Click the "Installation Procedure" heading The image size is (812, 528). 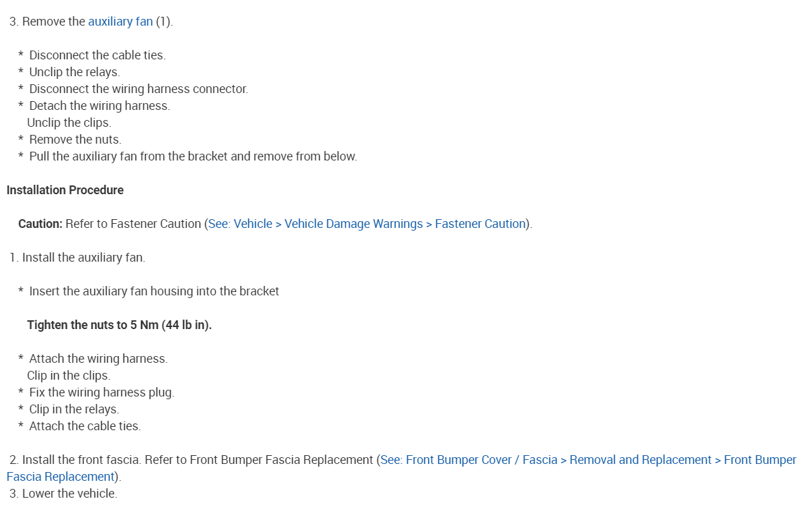(x=65, y=190)
